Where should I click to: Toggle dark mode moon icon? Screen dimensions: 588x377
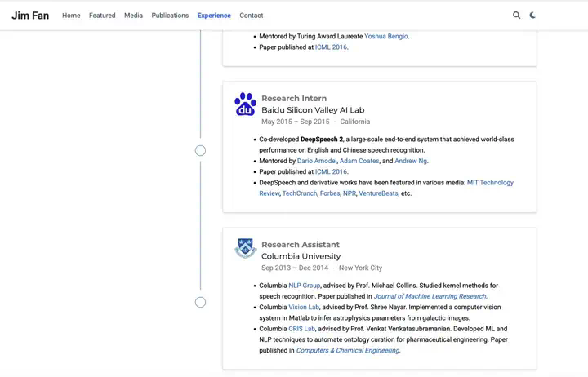532,16
